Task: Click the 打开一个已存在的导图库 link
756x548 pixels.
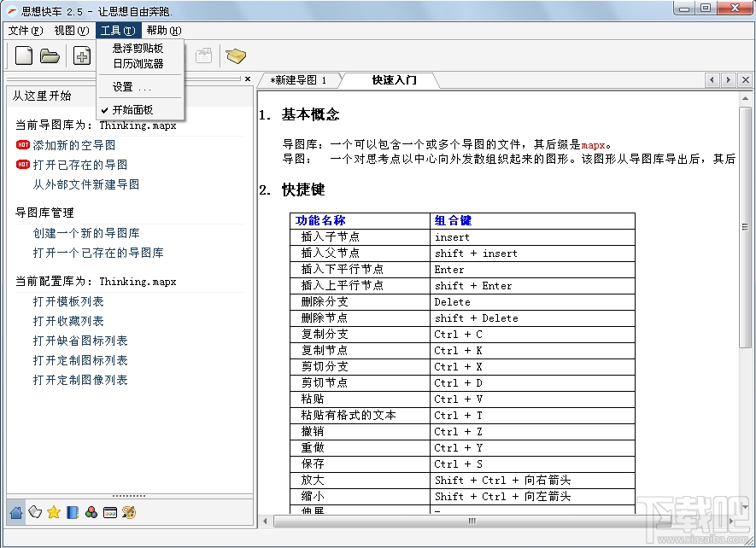Action: click(x=98, y=253)
